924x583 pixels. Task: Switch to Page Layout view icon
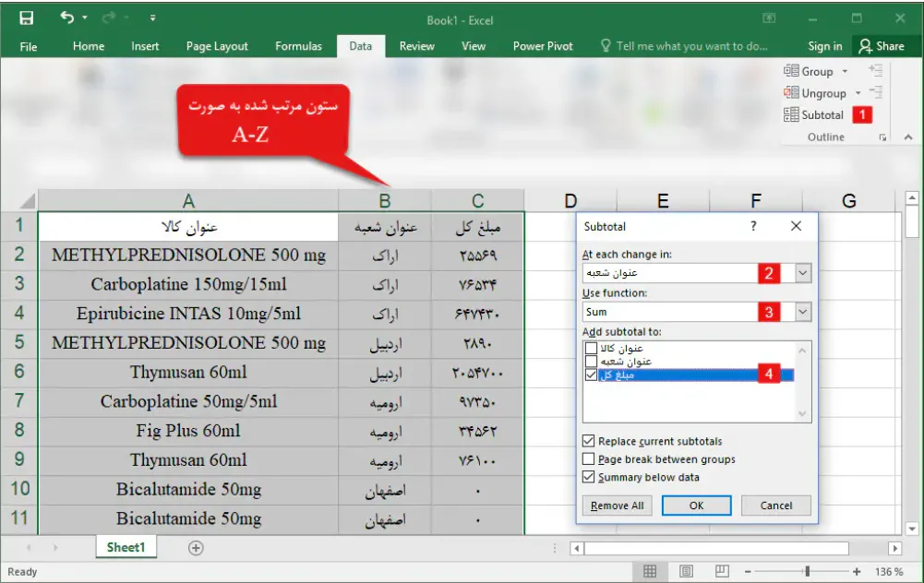[x=687, y=571]
